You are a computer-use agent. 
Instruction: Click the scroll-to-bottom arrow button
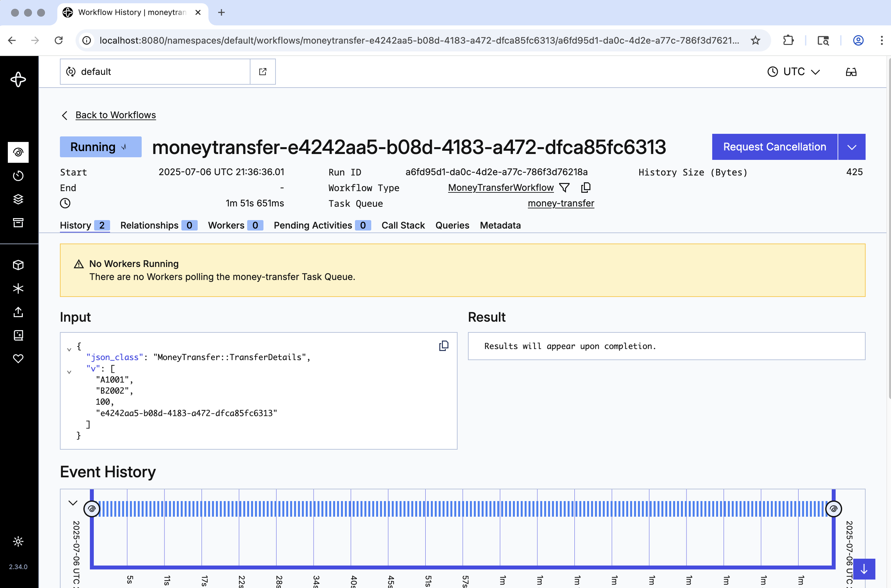coord(864,569)
